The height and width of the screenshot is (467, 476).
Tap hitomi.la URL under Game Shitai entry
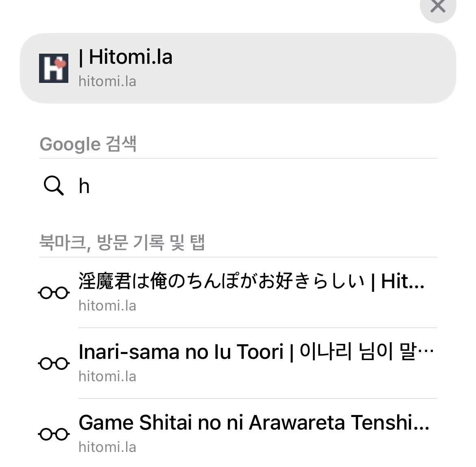107,447
